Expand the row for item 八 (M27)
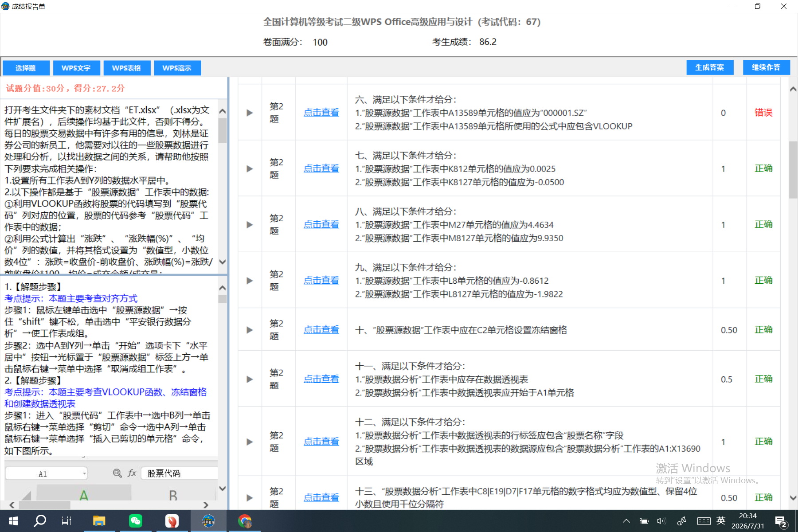The image size is (798, 532). pyautogui.click(x=250, y=224)
